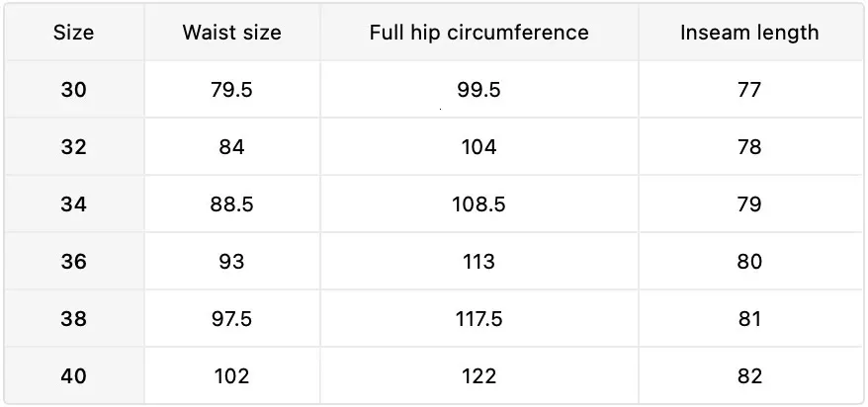Select the 88.5 waist size cell
The width and height of the screenshot is (868, 407).
pos(231,204)
